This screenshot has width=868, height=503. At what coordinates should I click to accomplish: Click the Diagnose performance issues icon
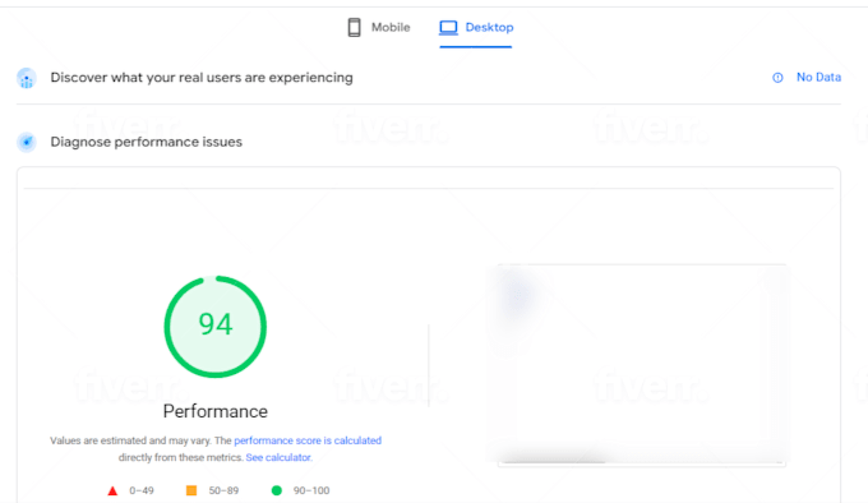point(27,142)
